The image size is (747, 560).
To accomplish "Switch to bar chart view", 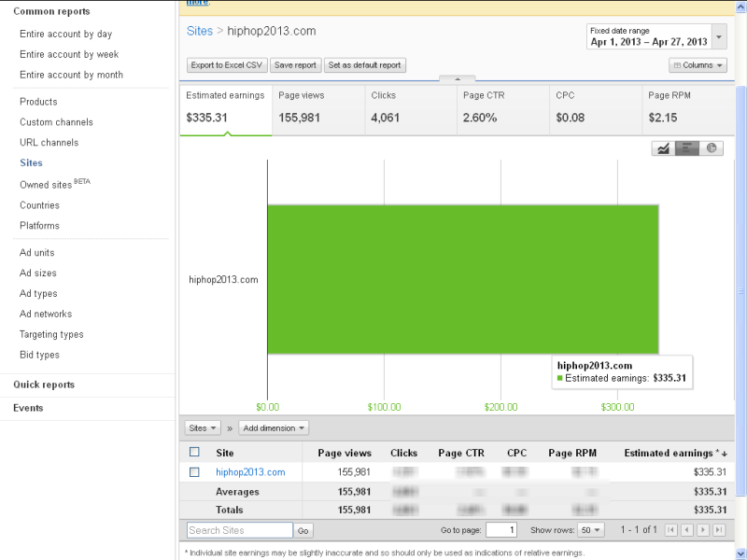I will (x=687, y=148).
